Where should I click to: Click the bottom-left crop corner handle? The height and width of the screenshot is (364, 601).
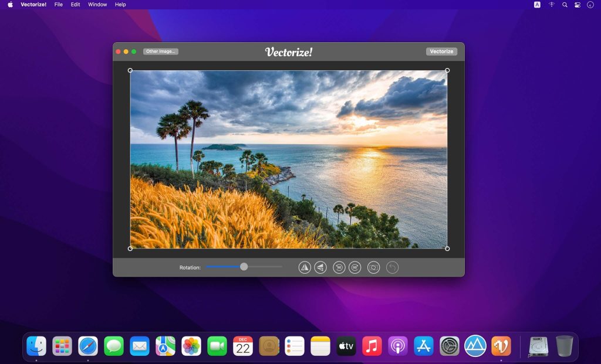pos(130,249)
